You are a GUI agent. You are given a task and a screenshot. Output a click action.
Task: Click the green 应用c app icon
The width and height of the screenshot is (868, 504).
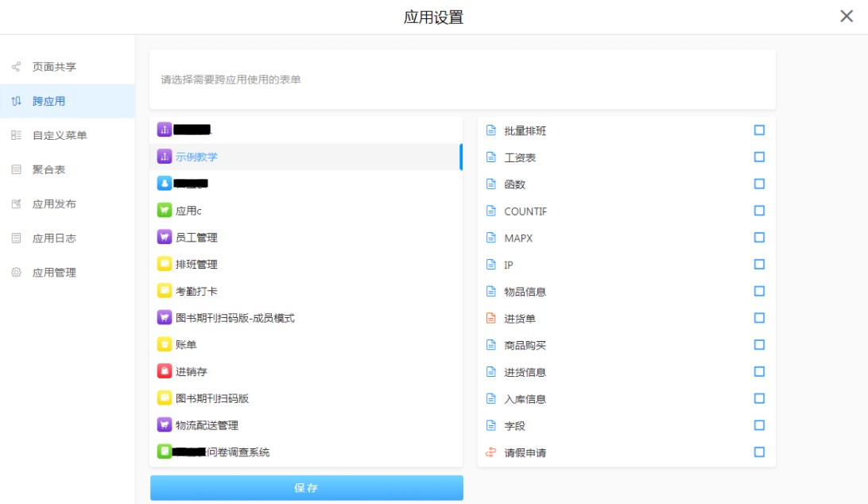coord(165,211)
